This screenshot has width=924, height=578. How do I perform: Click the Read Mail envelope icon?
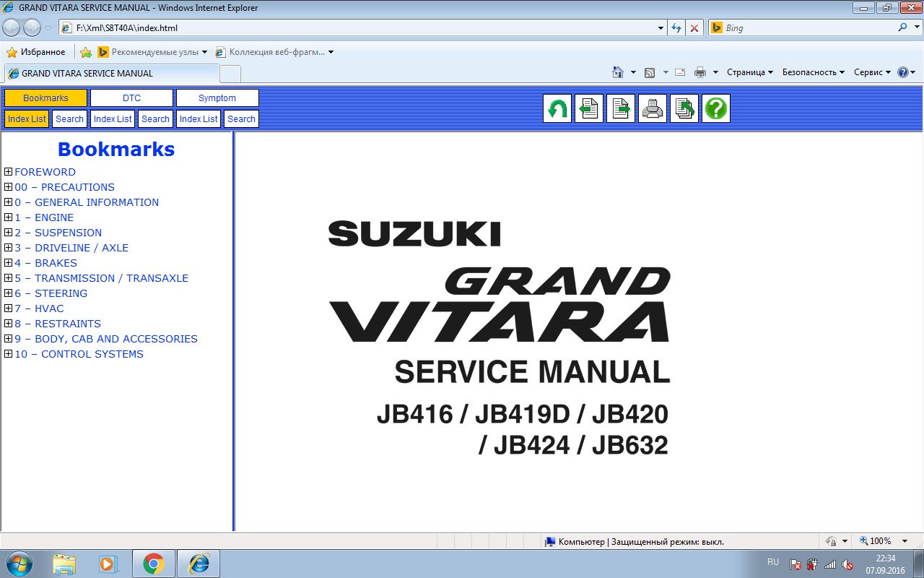click(x=680, y=72)
